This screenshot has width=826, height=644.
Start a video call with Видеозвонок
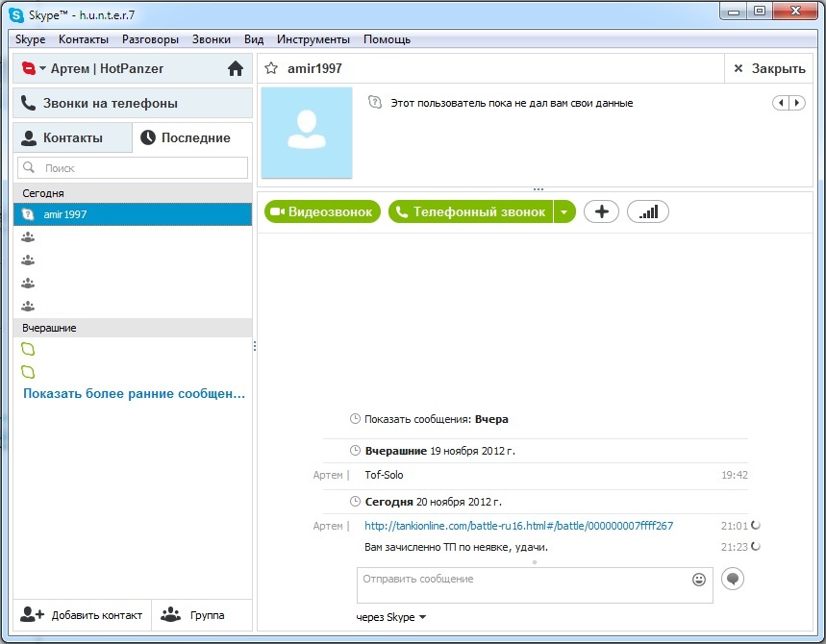(322, 211)
